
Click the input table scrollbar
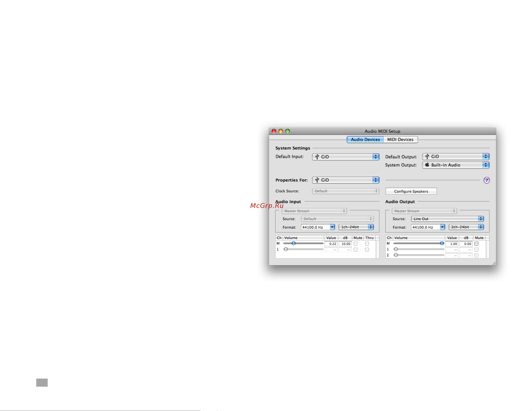pyautogui.click(x=377, y=249)
